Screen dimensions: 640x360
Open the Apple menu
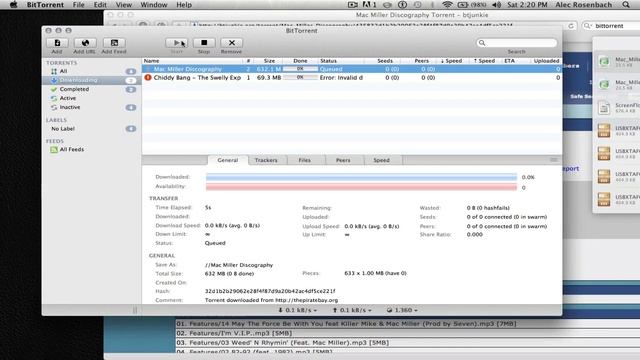pyautogui.click(x=13, y=5)
